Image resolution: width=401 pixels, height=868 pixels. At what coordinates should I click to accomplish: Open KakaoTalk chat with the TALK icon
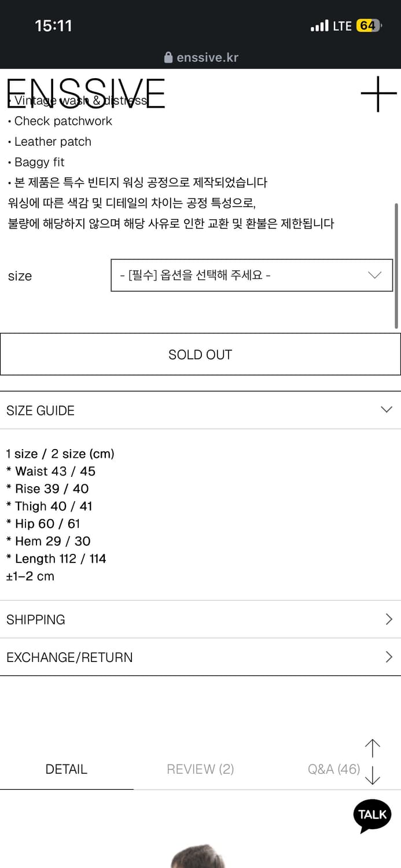371,815
